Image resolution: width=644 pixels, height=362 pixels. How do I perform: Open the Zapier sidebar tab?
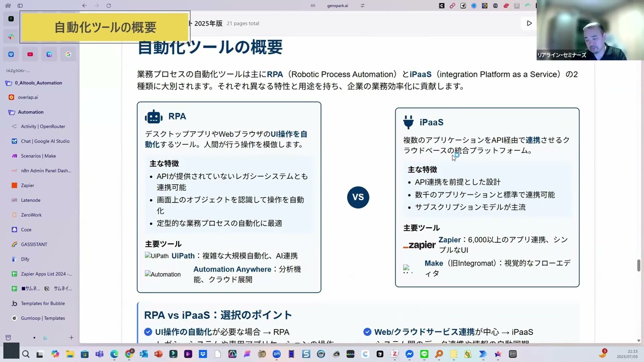[x=28, y=186]
